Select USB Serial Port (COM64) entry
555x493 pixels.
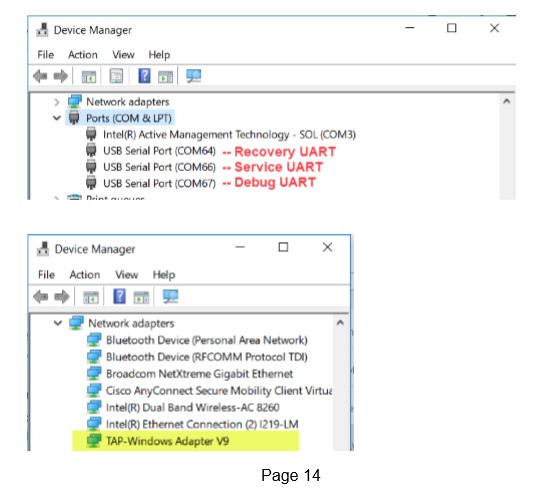[159, 151]
